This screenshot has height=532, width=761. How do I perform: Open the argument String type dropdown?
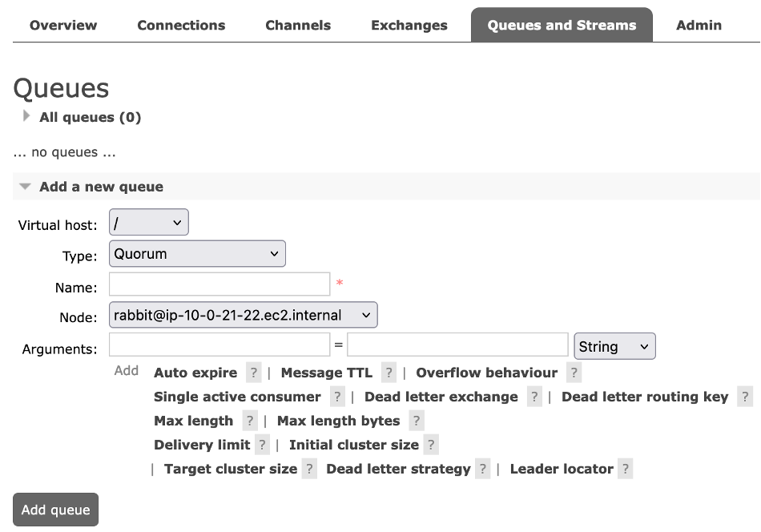[614, 346]
